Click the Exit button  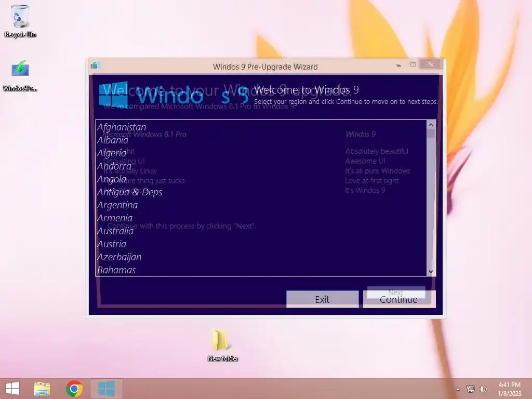pyautogui.click(x=322, y=299)
